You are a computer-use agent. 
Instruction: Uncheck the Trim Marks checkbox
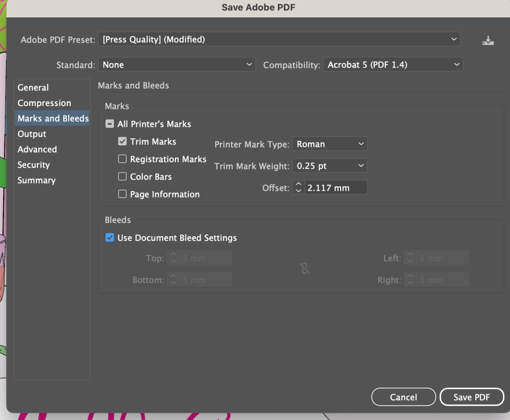coord(122,142)
